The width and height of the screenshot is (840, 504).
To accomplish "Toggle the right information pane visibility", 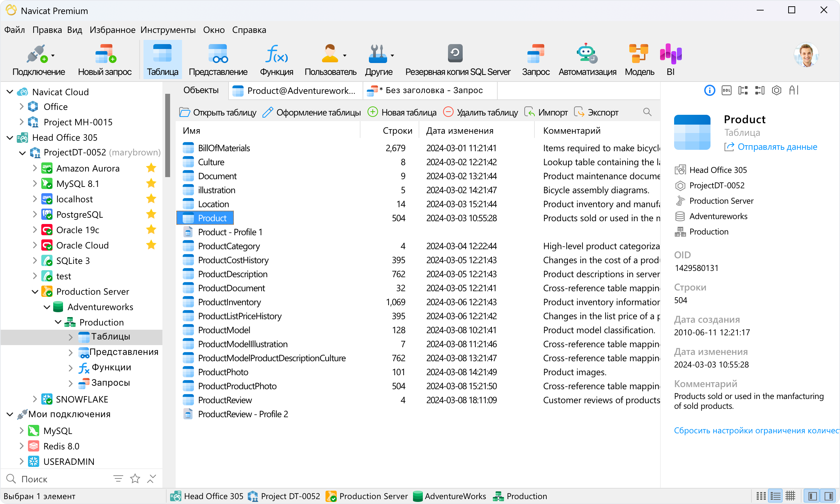I will tap(828, 496).
